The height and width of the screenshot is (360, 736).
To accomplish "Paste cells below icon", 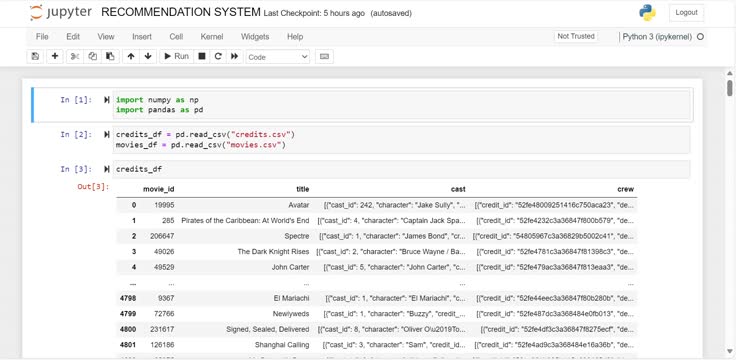I will point(110,56).
